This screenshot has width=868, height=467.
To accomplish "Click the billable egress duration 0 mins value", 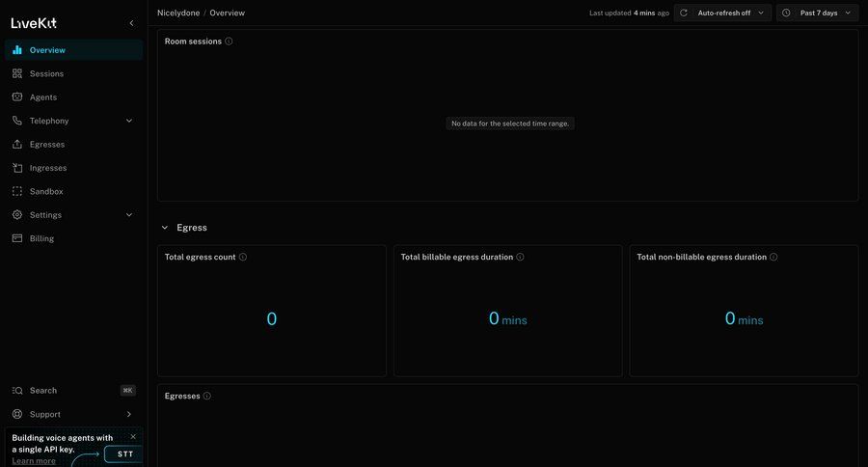I will click(507, 318).
